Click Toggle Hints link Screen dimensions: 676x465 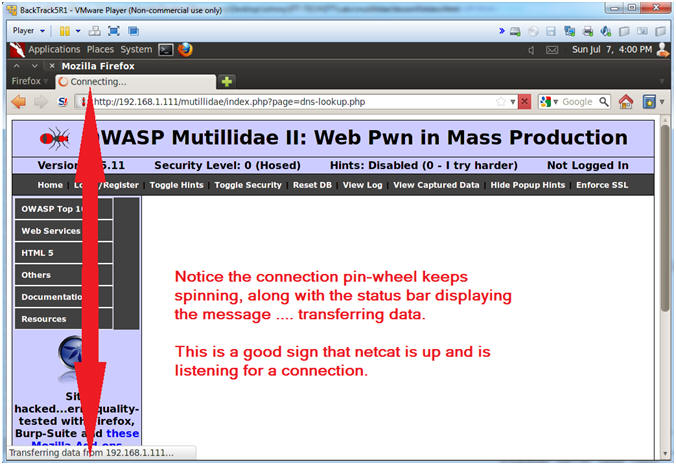tap(176, 185)
